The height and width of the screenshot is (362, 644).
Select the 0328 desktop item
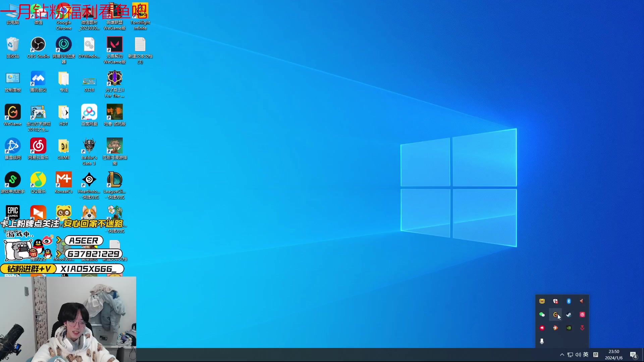[x=89, y=84]
